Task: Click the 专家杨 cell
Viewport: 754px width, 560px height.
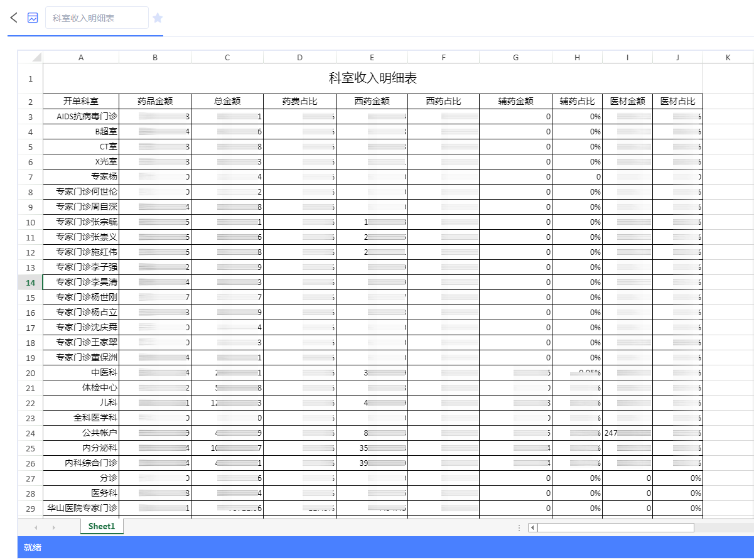Action: tap(81, 176)
